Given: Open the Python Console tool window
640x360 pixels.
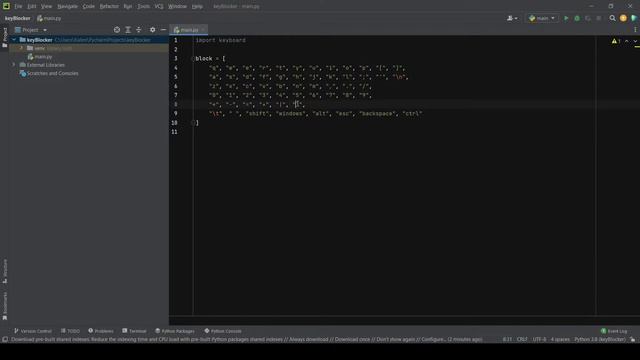Looking at the screenshot, I should [223, 331].
